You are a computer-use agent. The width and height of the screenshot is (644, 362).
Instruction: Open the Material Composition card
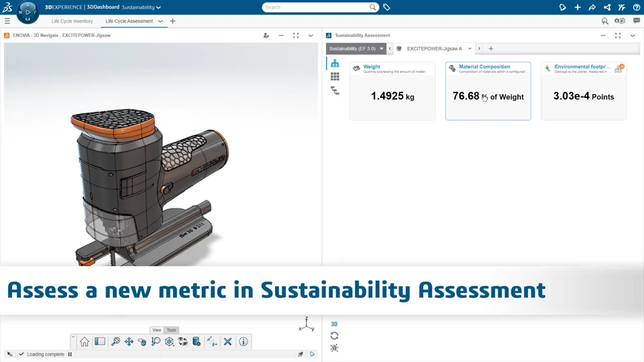488,91
